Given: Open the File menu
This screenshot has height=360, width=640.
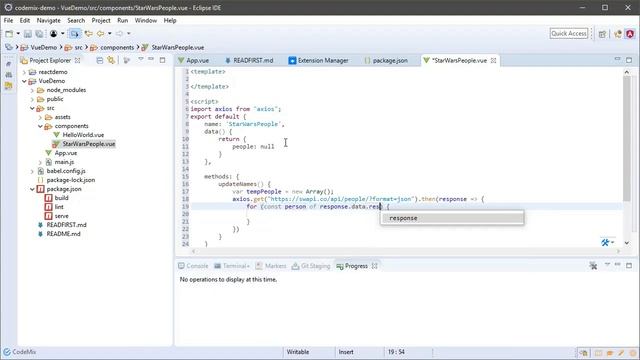Looking at the screenshot, I should coord(8,20).
